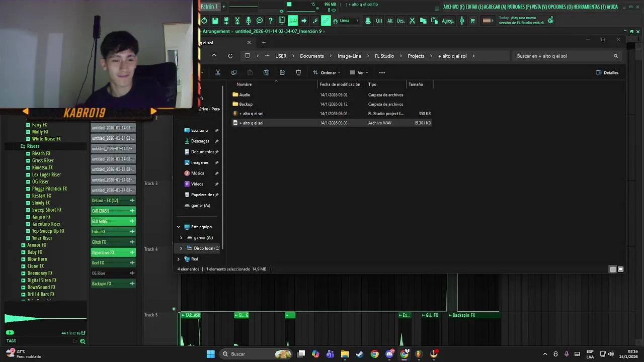644x362 pixels.
Task: Add a new Explorer tab with plus button
Action: point(264,43)
